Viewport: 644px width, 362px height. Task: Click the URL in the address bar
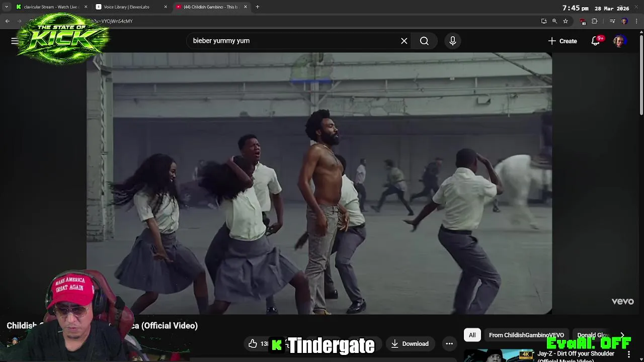coord(111,21)
